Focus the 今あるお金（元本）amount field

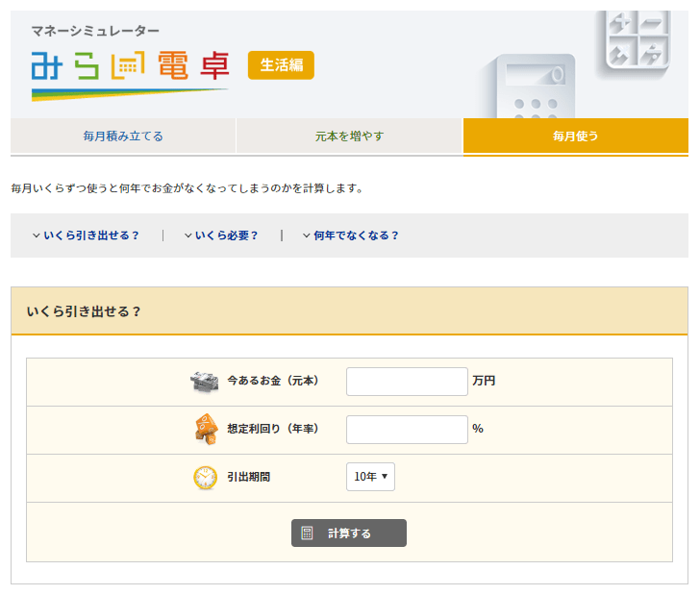coord(407,382)
